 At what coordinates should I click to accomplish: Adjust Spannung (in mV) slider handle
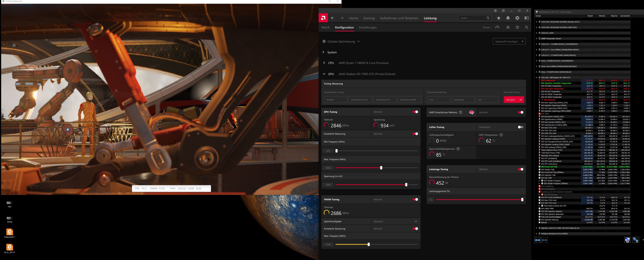point(406,185)
